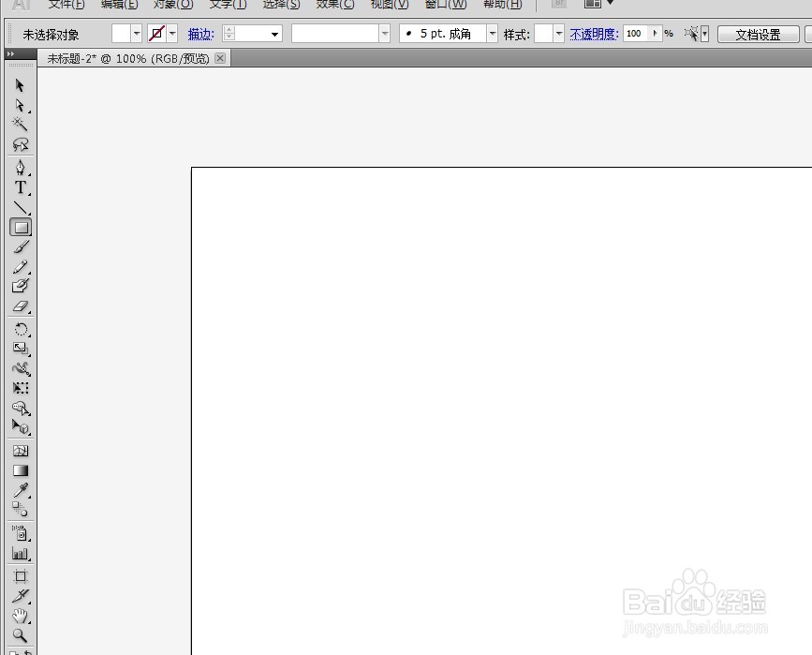812x655 pixels.
Task: Select the Type tool
Action: pyautogui.click(x=21, y=187)
